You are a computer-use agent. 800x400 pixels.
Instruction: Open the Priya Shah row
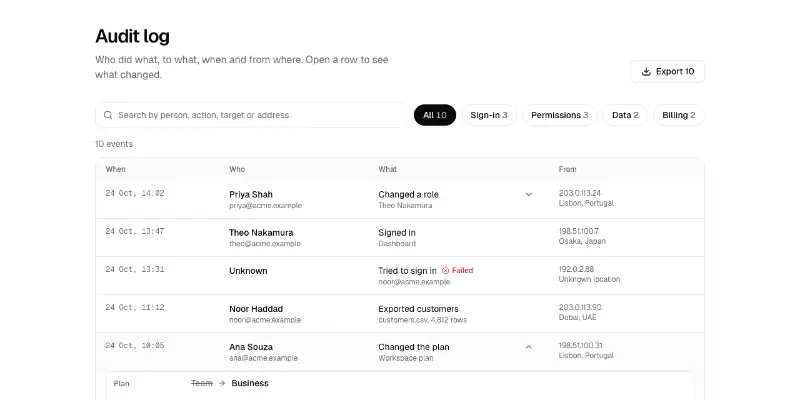pos(399,199)
